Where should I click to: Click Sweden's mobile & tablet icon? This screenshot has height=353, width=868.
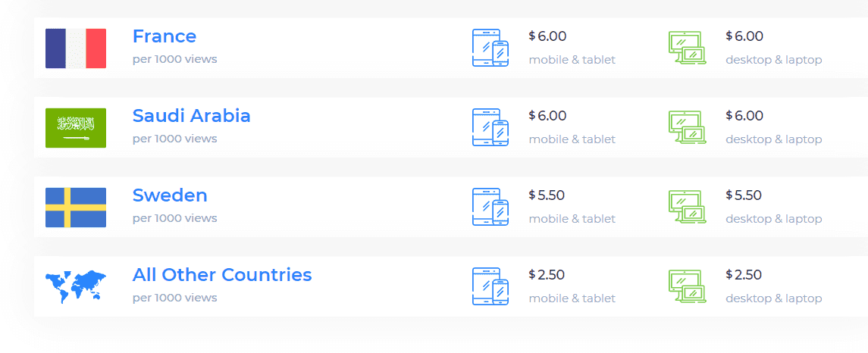[x=490, y=207]
